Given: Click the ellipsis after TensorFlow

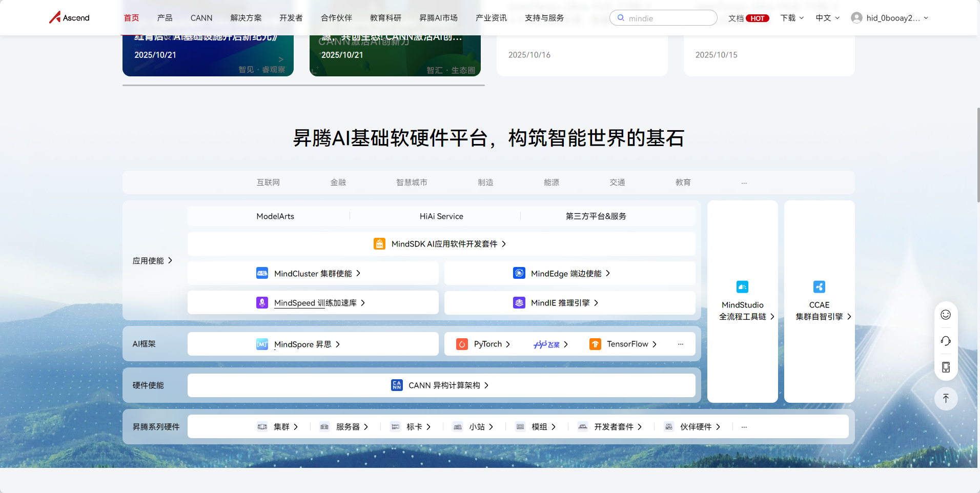Looking at the screenshot, I should point(681,344).
